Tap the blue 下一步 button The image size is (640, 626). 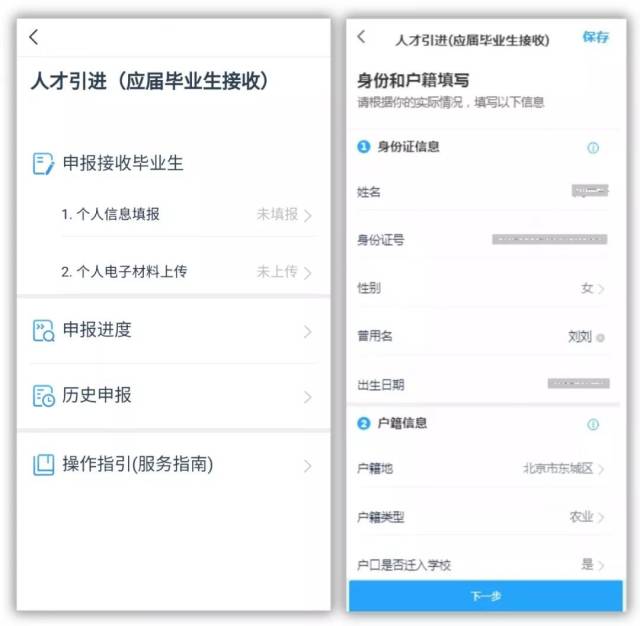click(x=486, y=596)
